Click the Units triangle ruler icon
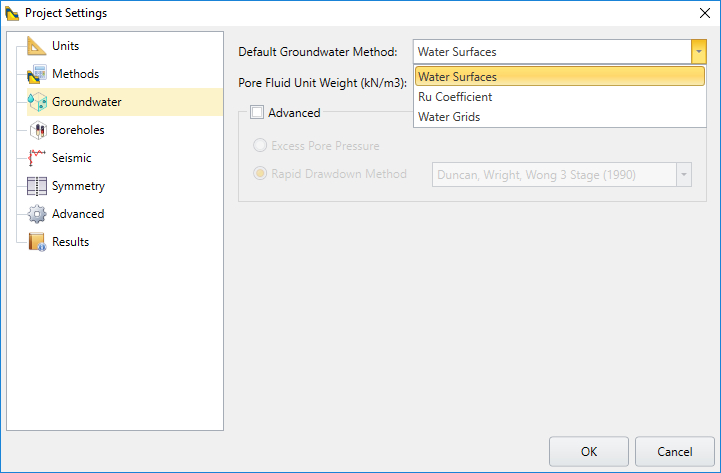721x473 pixels. coord(36,46)
